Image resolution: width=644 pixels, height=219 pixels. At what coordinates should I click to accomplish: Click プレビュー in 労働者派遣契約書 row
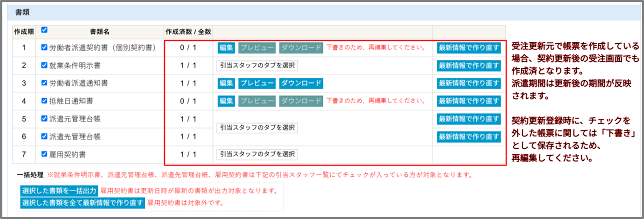click(x=256, y=48)
